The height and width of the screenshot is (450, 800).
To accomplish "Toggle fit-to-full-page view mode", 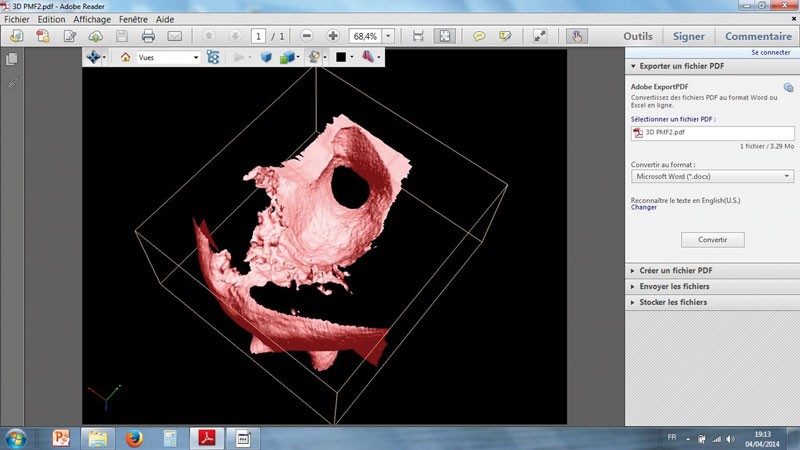I will 445,36.
